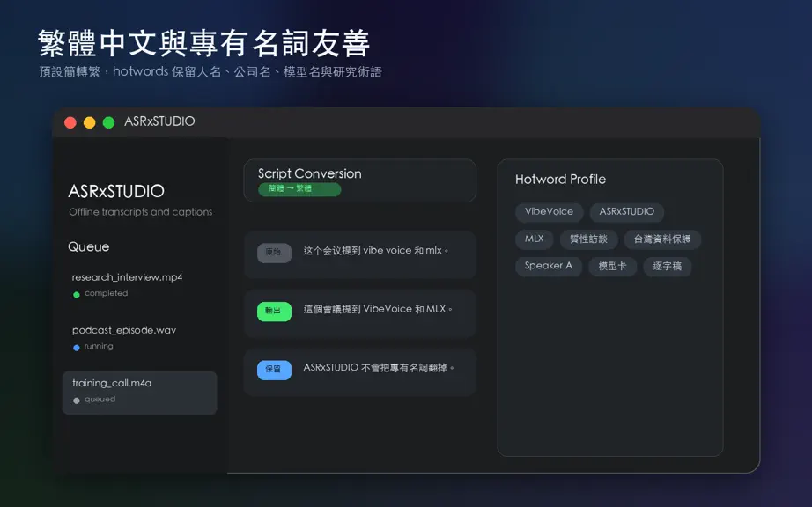The height and width of the screenshot is (507, 812).
Task: Select the 模型卡 hotword chip
Action: tap(613, 266)
